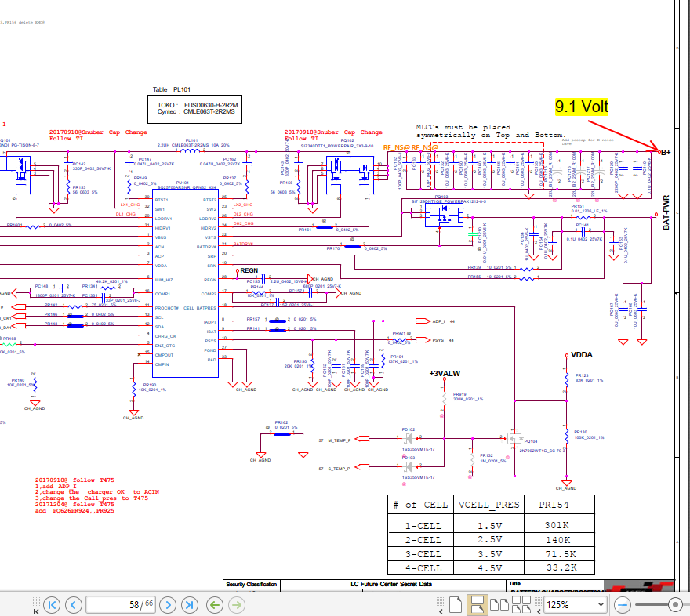690x616 pixels.
Task: Click the 'VDDA' power label
Action: [581, 355]
